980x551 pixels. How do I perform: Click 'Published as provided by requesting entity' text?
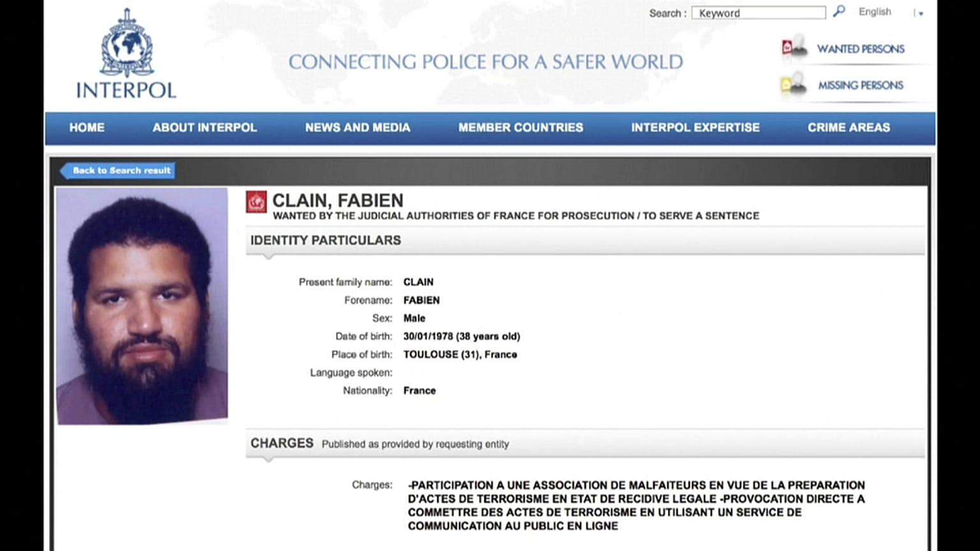415,444
